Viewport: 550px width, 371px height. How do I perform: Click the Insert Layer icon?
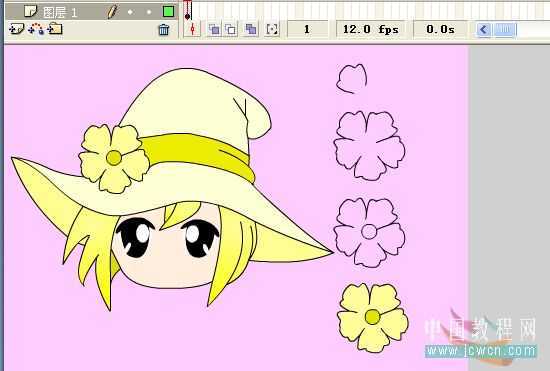tap(16, 29)
